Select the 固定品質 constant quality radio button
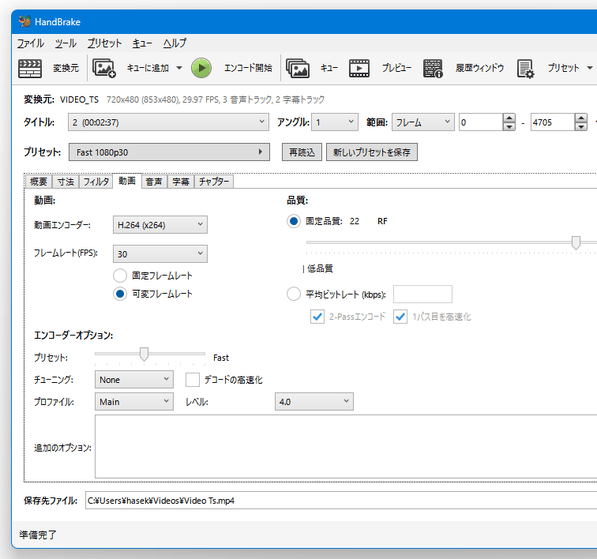597x559 pixels. (x=294, y=221)
